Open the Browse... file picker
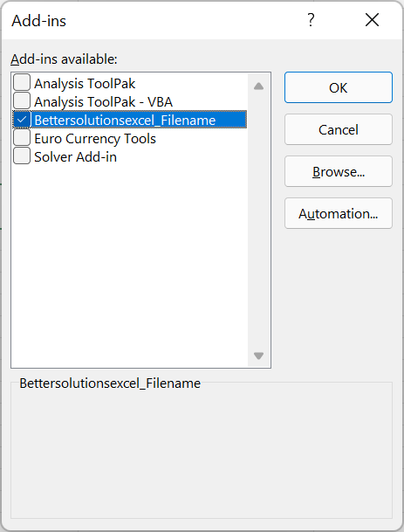This screenshot has height=532, width=404. pyautogui.click(x=339, y=172)
